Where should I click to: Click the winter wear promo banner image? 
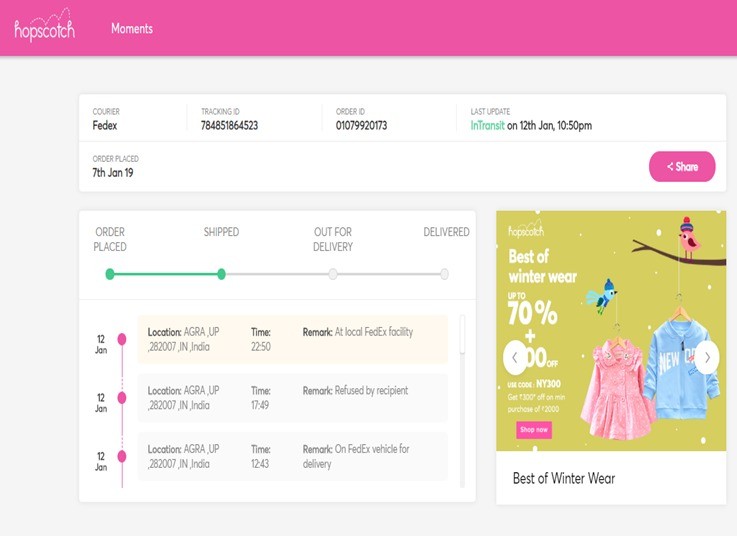611,331
